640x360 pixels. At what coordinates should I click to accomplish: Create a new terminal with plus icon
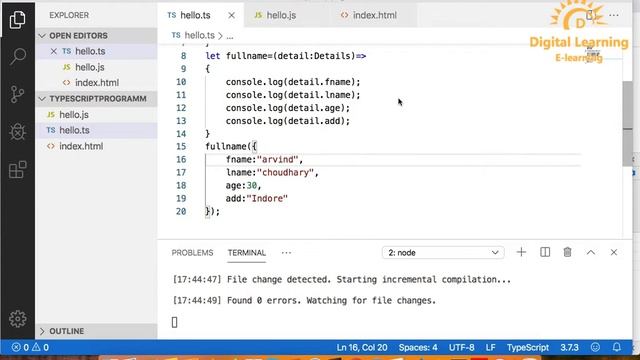pos(521,252)
